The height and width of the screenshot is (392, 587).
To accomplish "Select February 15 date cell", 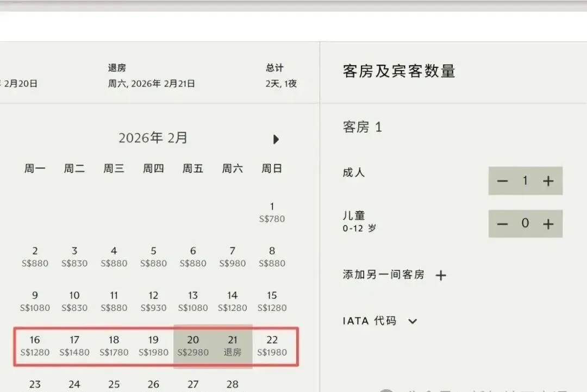I will click(x=272, y=301).
